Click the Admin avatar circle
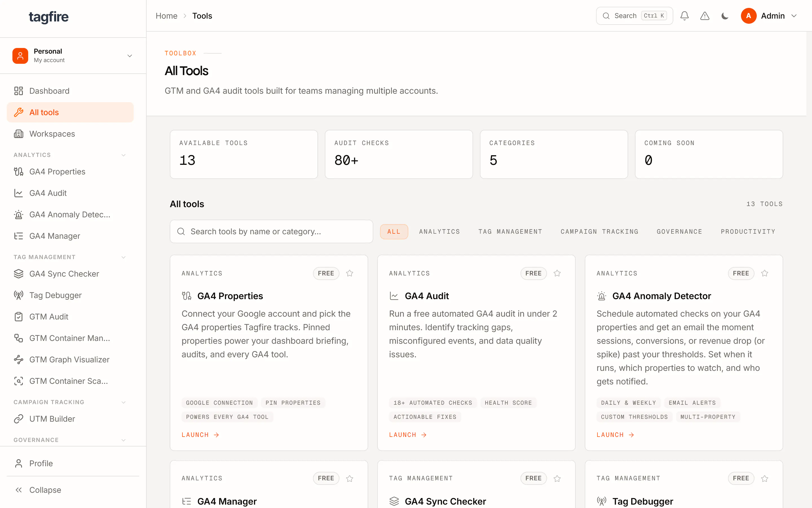This screenshot has width=812, height=508. [x=749, y=16]
